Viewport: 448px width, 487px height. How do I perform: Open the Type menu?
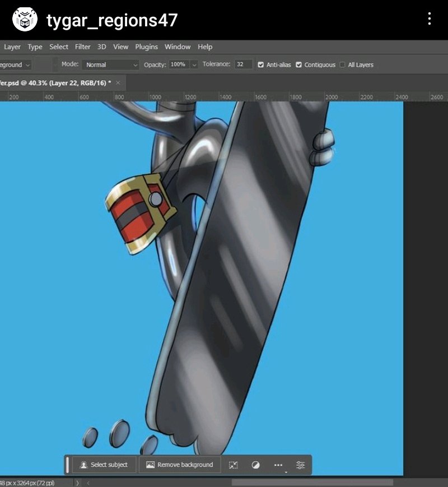coord(35,47)
